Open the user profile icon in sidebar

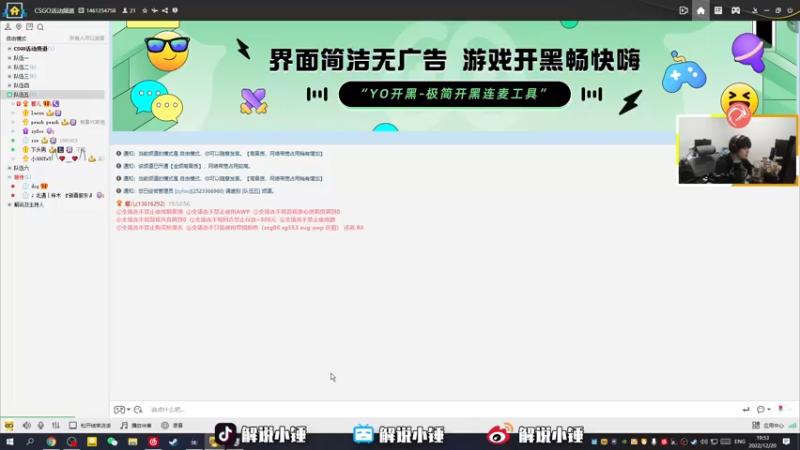[x=8, y=27]
